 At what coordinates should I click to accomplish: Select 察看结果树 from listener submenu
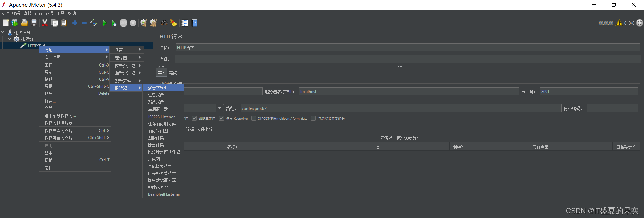tap(163, 88)
